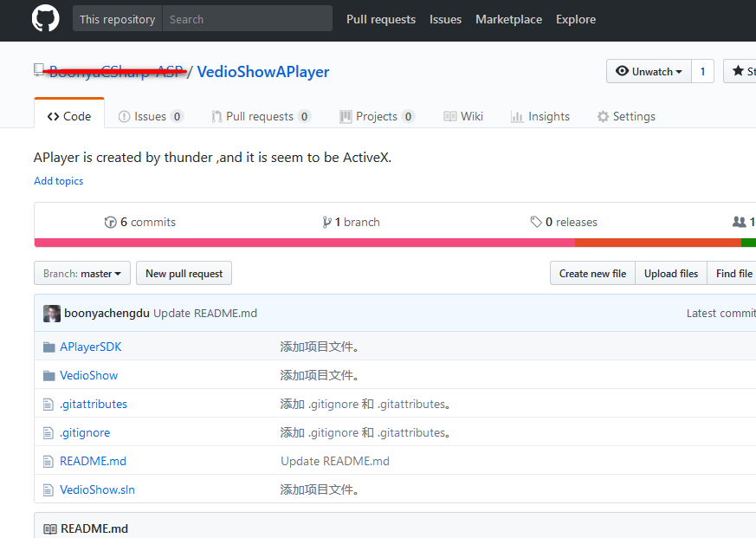This screenshot has height=538, width=756.
Task: Click the Wiki book icon
Action: tap(449, 116)
